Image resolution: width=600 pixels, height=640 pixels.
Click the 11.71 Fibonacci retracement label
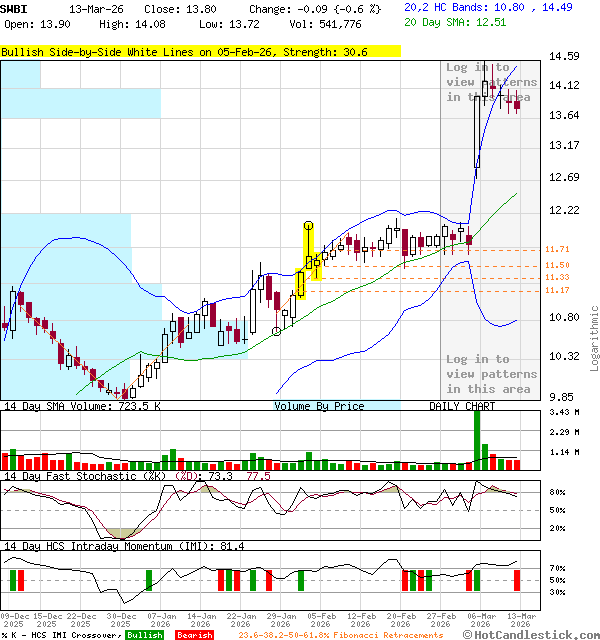[x=557, y=249]
